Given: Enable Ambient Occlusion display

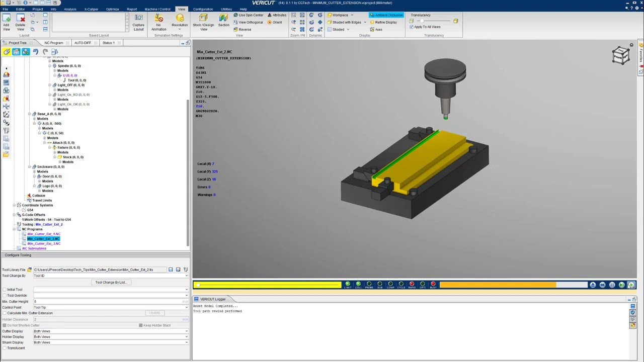Looking at the screenshot, I should (386, 15).
